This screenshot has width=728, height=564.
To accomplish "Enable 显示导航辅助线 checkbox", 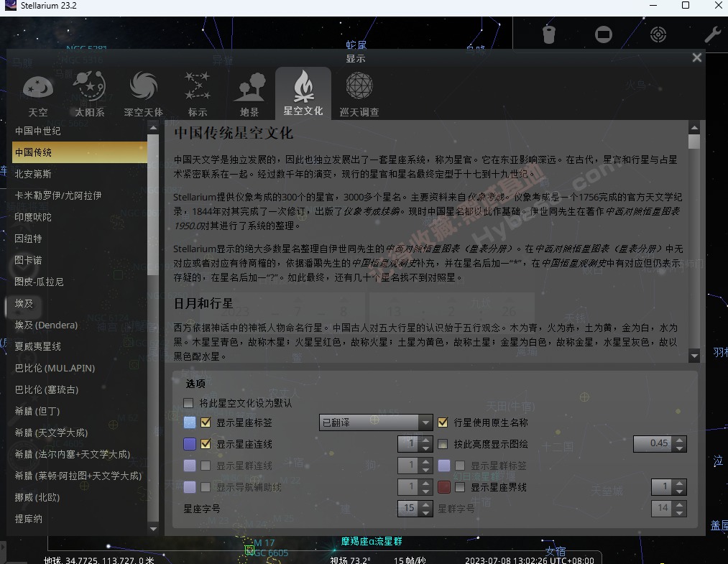I will [x=206, y=487].
